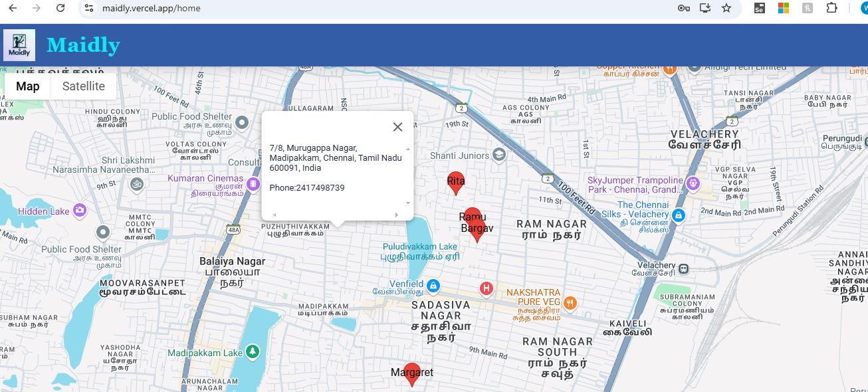
Task: Click the info window scroll up arrow
Action: point(408,149)
